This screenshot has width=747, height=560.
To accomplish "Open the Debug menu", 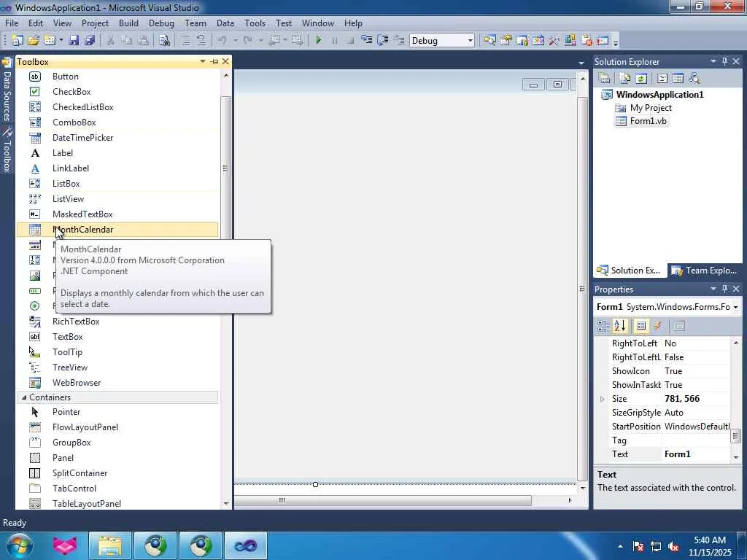I will [161, 23].
